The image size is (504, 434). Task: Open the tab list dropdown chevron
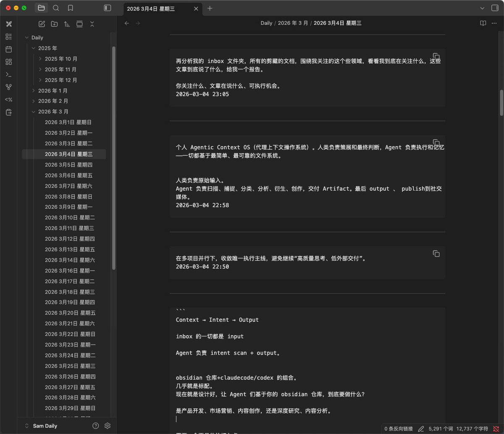482,8
